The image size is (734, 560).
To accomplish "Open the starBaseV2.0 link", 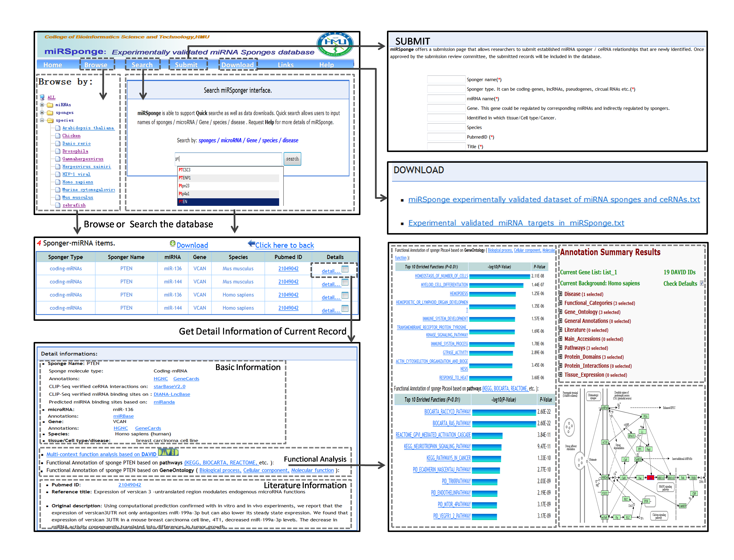I will click(x=169, y=386).
